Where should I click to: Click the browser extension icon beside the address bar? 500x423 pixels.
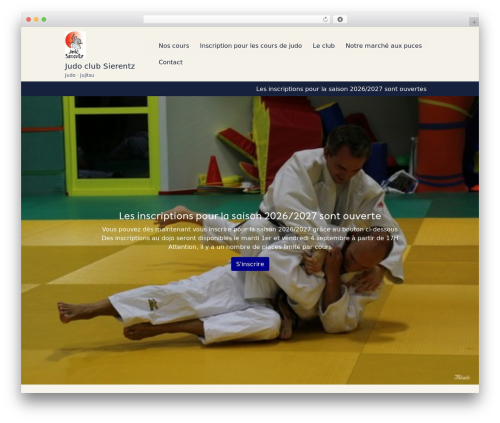[x=340, y=19]
